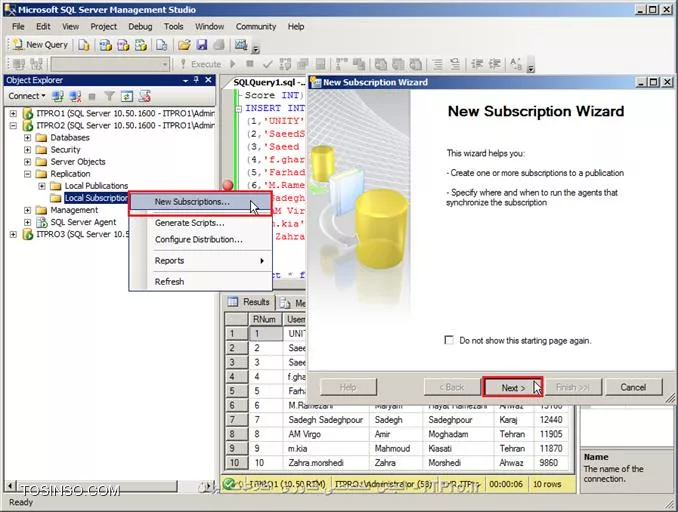Click the Help button in the wizard
The height and width of the screenshot is (512, 678).
pos(348,387)
